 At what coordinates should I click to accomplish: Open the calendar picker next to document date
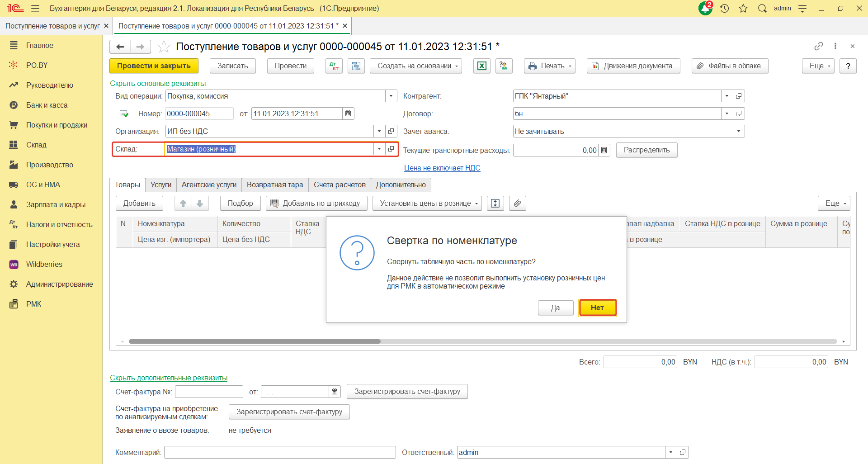point(348,114)
